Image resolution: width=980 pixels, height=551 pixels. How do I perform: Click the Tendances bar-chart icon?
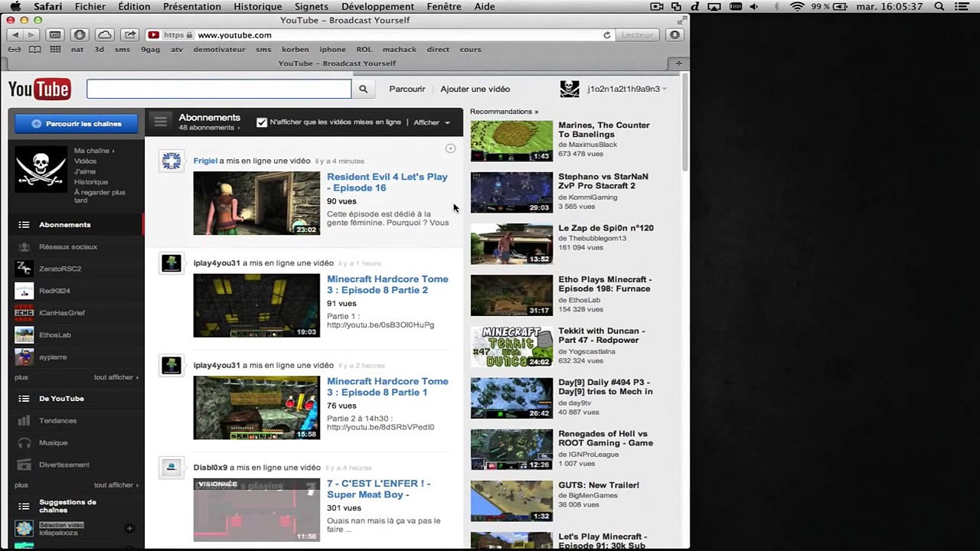coord(24,421)
